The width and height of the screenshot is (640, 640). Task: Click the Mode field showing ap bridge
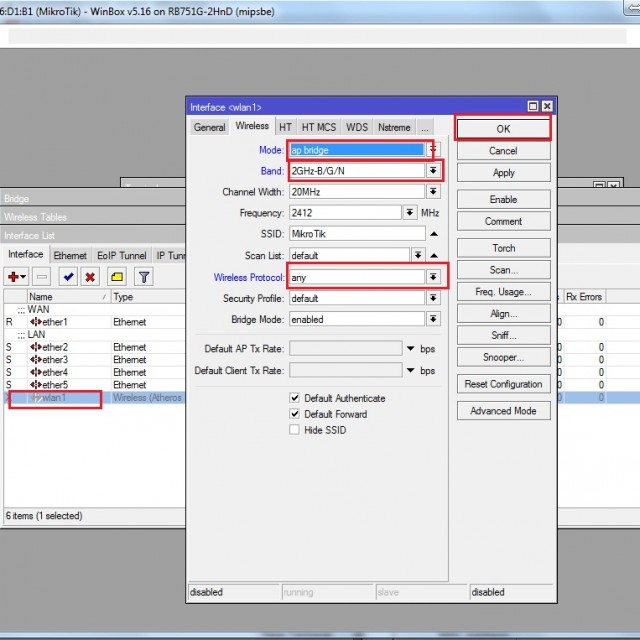[357, 150]
